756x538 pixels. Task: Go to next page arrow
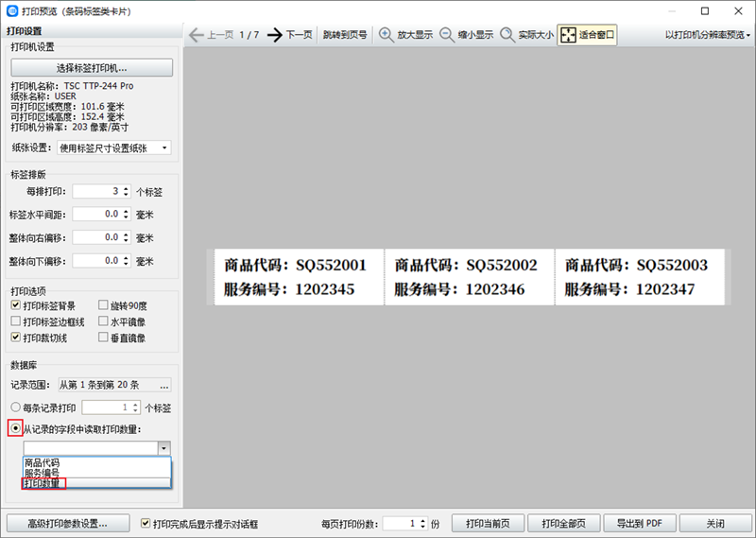click(x=275, y=35)
